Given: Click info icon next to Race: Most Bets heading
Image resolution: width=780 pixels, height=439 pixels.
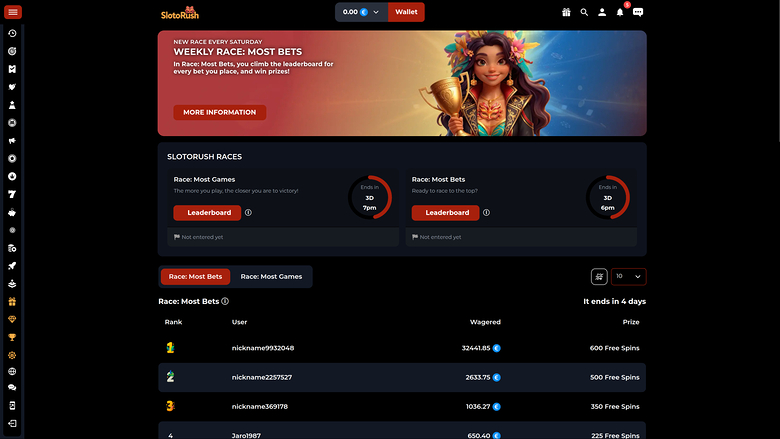Looking at the screenshot, I should pyautogui.click(x=225, y=301).
